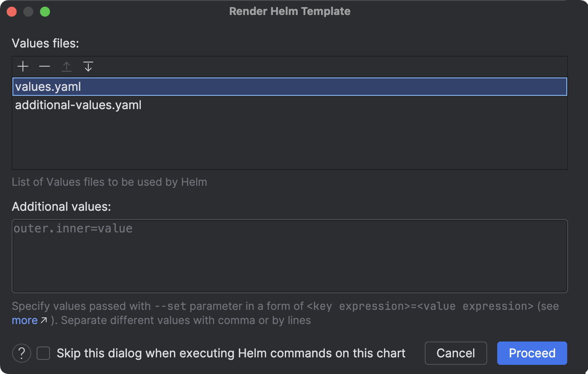Add a new values file with the plus icon
588x374 pixels.
pos(22,66)
